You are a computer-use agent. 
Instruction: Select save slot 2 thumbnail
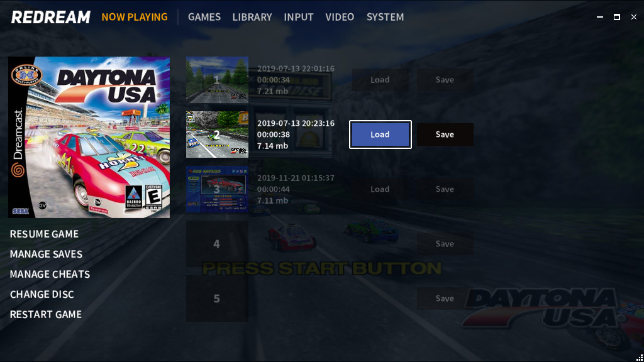point(217,134)
